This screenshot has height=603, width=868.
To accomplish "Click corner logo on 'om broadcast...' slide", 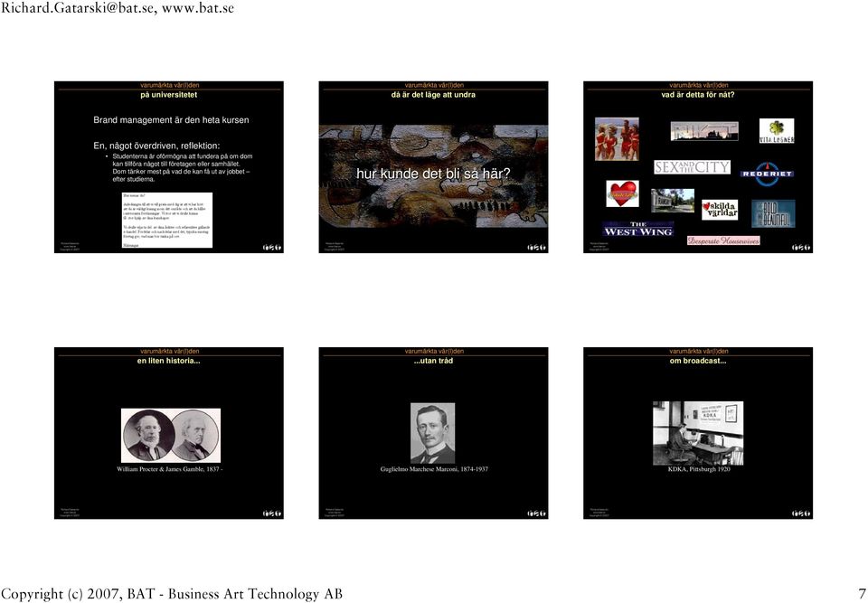I will (801, 513).
